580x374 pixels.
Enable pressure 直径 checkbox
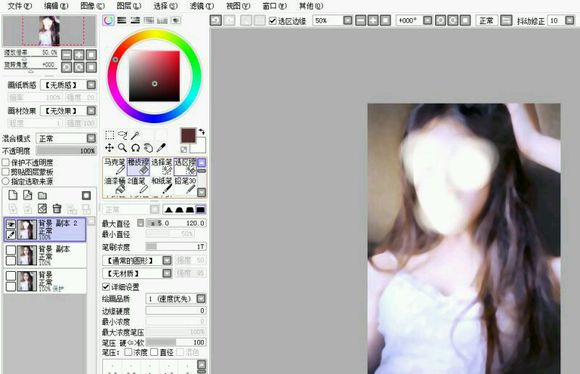point(154,352)
